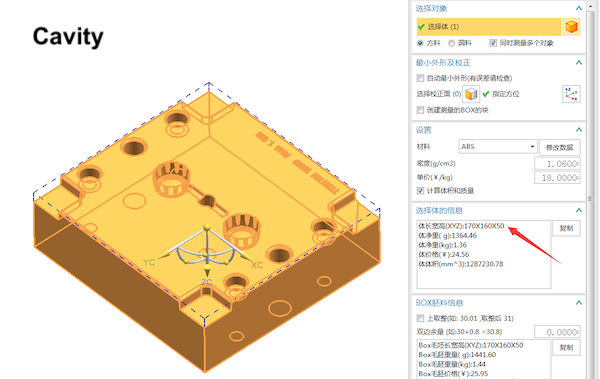The image size is (600, 379).
Task: Select the 圆料 radio button
Action: coord(452,43)
